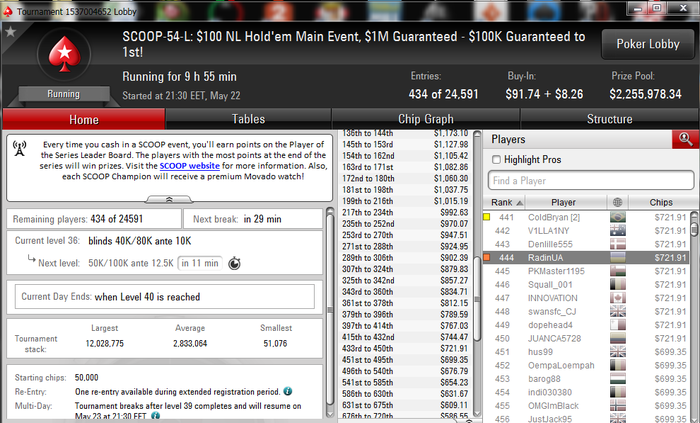Select player row RadinUA
This screenshot has height=423, width=700.
[x=586, y=257]
